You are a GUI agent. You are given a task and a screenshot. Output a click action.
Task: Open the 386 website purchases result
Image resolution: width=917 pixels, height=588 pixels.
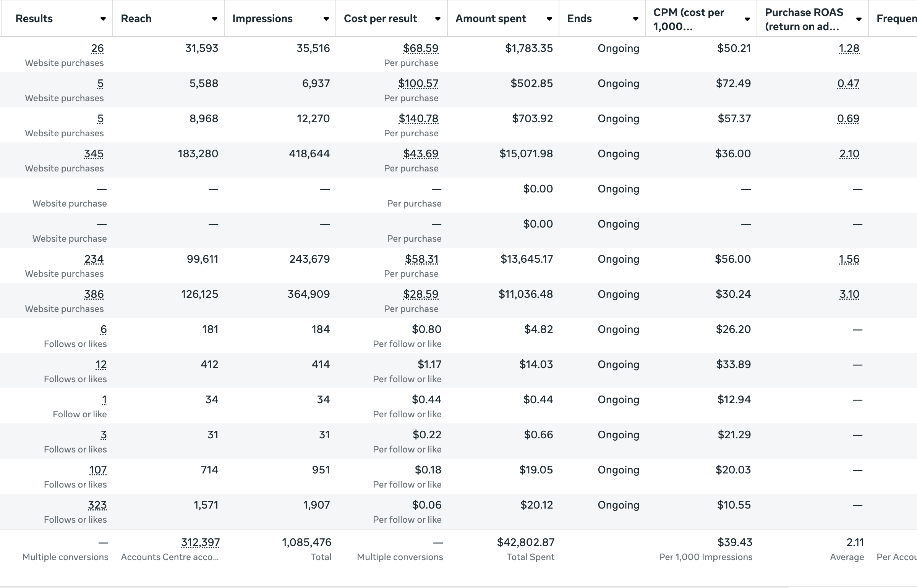(94, 294)
